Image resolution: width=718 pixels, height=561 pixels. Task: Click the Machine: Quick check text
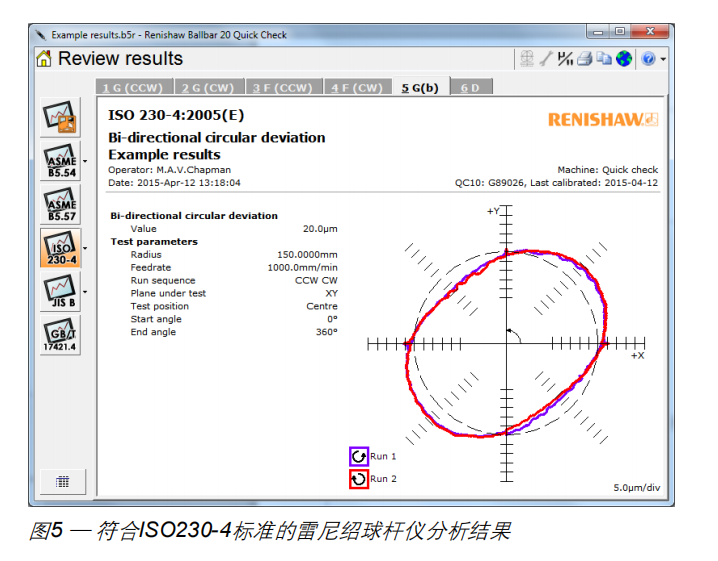tap(608, 170)
